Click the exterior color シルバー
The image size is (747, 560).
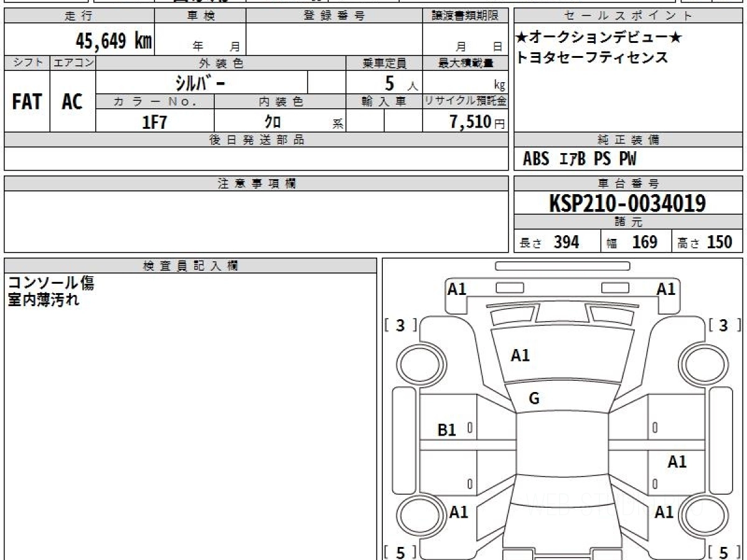pos(200,83)
